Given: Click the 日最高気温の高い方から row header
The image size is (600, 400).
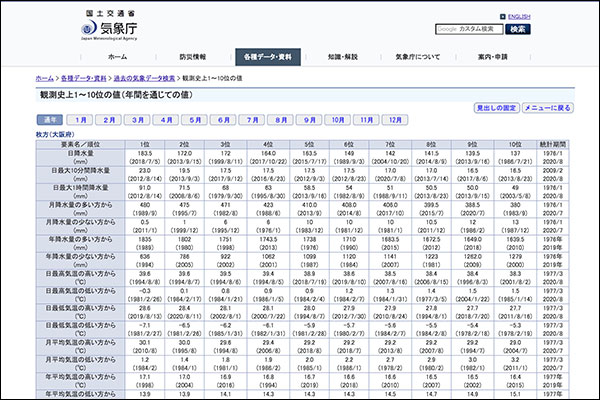Looking at the screenshot, I should [80, 278].
